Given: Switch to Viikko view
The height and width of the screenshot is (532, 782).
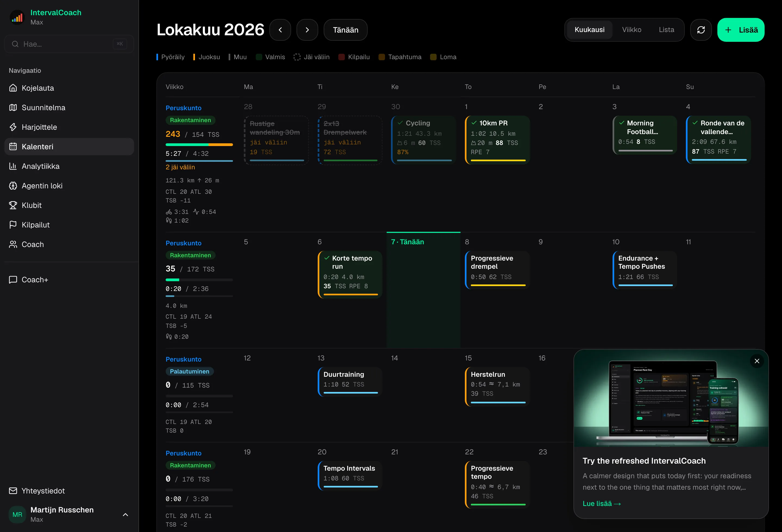Looking at the screenshot, I should point(631,30).
